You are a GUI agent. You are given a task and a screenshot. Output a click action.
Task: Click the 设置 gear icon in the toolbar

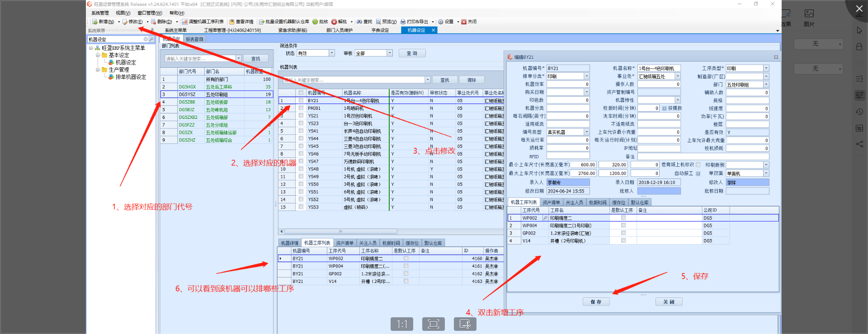point(441,22)
